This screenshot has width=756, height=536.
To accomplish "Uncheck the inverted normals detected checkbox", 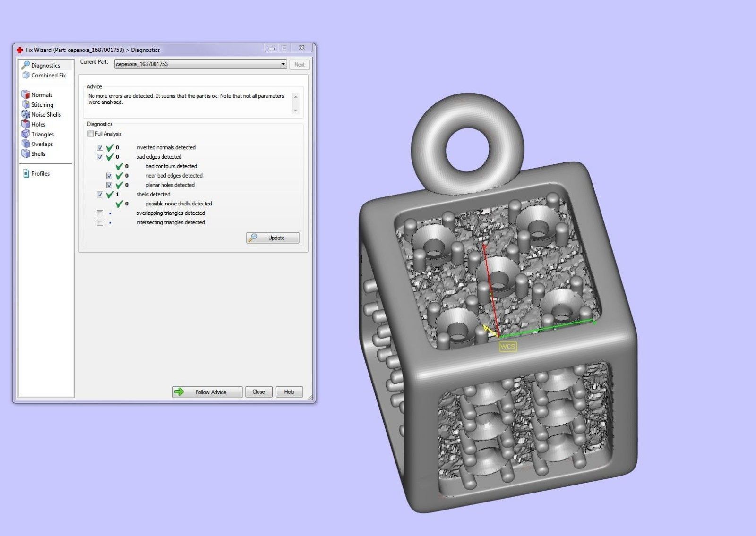I will [x=100, y=148].
